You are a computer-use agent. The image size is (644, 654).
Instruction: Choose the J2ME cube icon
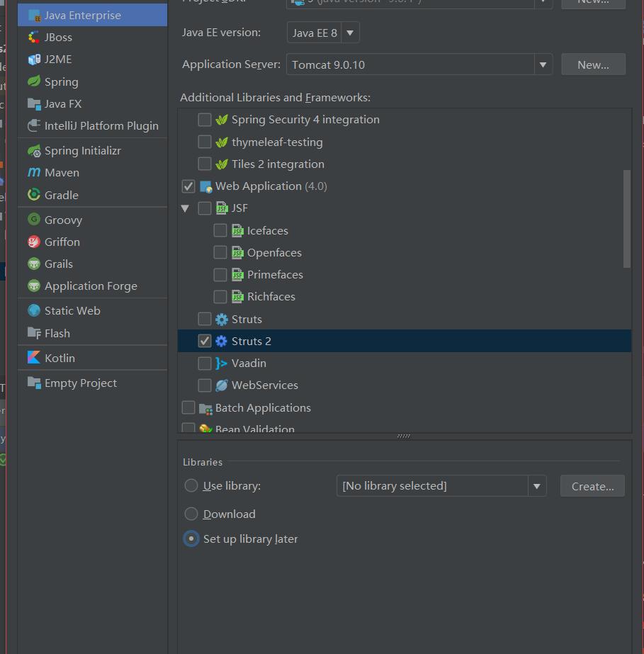[34, 60]
